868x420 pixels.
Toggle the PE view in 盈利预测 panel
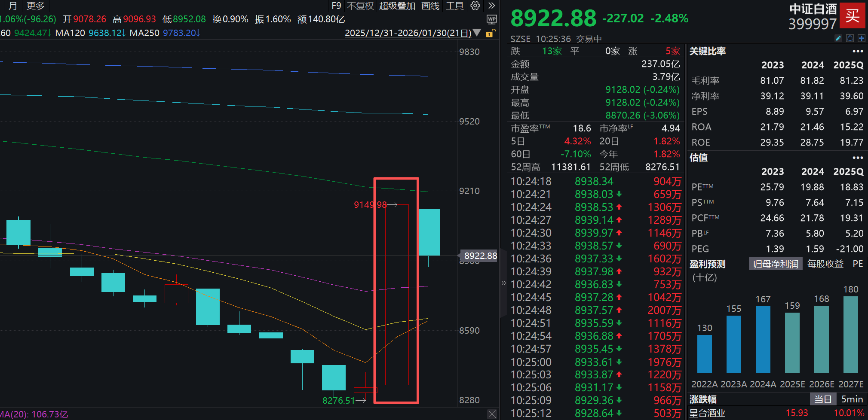coord(858,264)
